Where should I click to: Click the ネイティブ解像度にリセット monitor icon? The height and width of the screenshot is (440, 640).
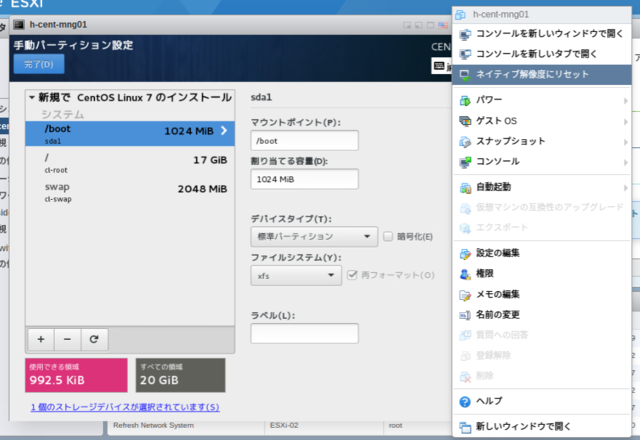(465, 75)
